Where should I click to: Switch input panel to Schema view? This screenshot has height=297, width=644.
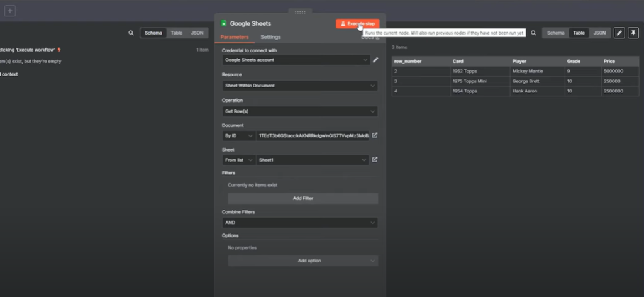tap(153, 33)
